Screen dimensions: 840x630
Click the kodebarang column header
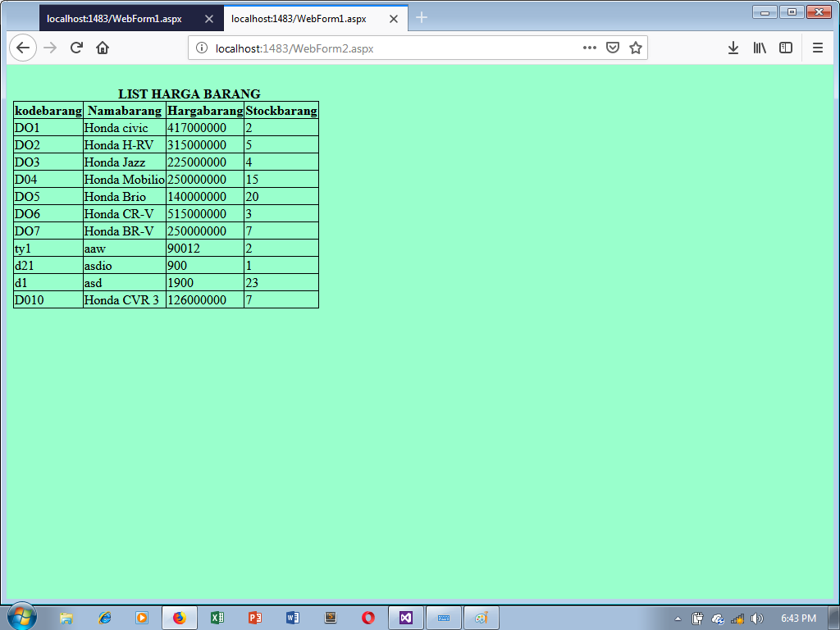[x=48, y=111]
